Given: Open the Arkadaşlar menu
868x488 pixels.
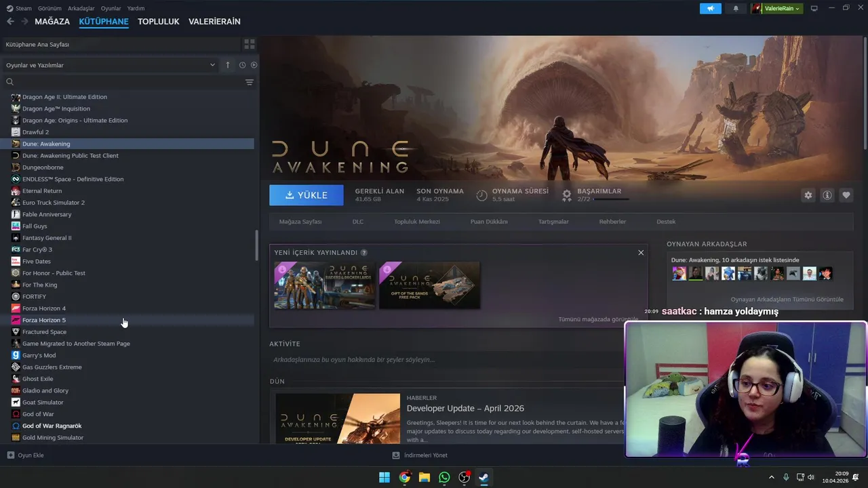Looking at the screenshot, I should tap(81, 8).
